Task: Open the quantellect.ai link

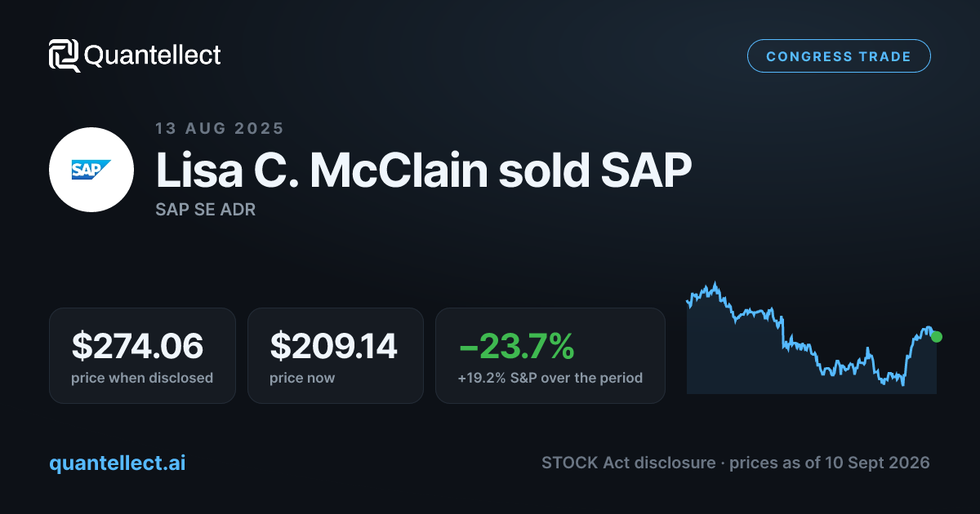Action: click(x=118, y=463)
